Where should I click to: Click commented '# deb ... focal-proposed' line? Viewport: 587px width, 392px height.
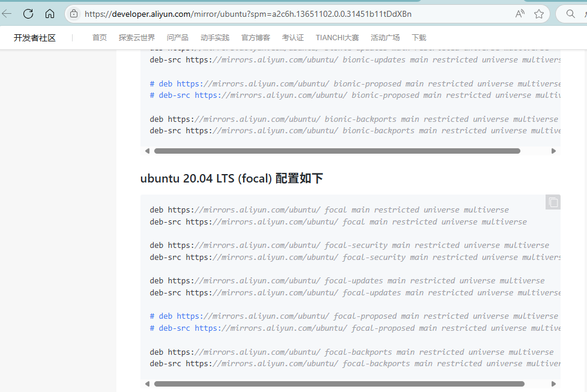coord(354,316)
